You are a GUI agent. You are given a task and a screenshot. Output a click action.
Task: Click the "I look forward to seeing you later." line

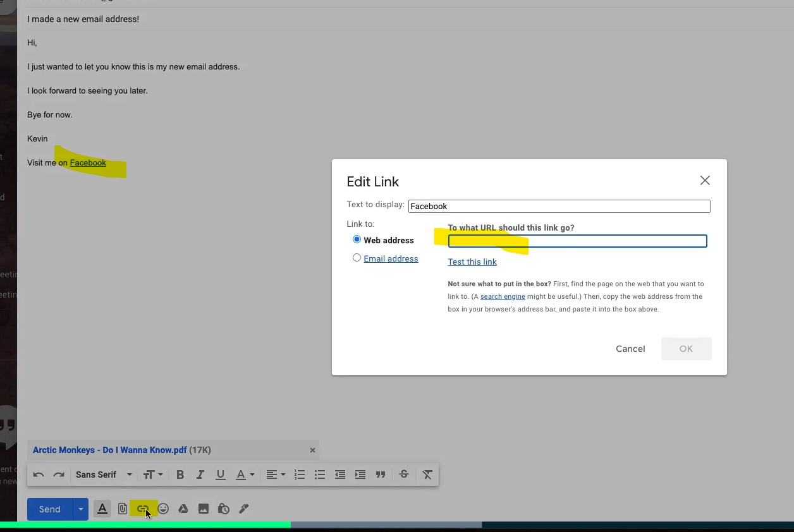pyautogui.click(x=87, y=90)
